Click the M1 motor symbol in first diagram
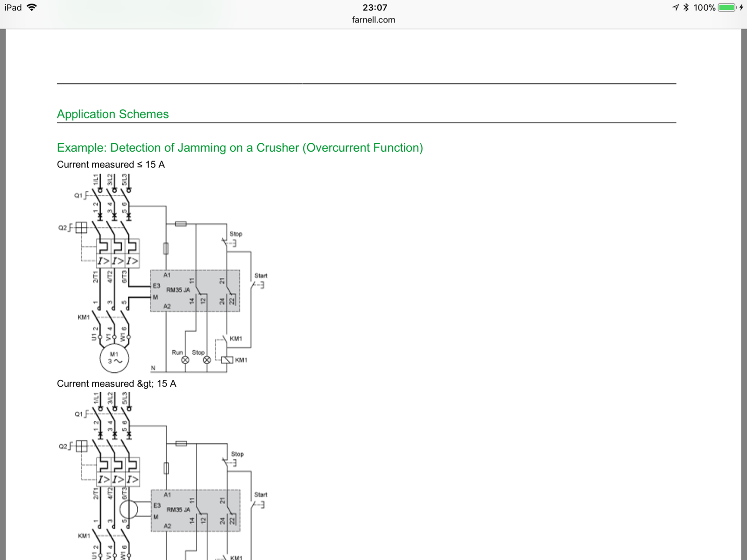The width and height of the screenshot is (747, 560). [114, 358]
